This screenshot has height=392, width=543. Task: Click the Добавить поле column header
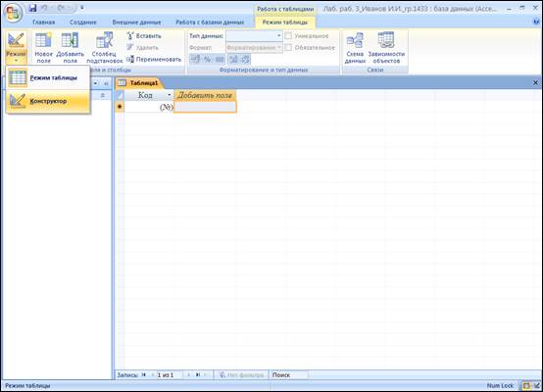tap(205, 95)
